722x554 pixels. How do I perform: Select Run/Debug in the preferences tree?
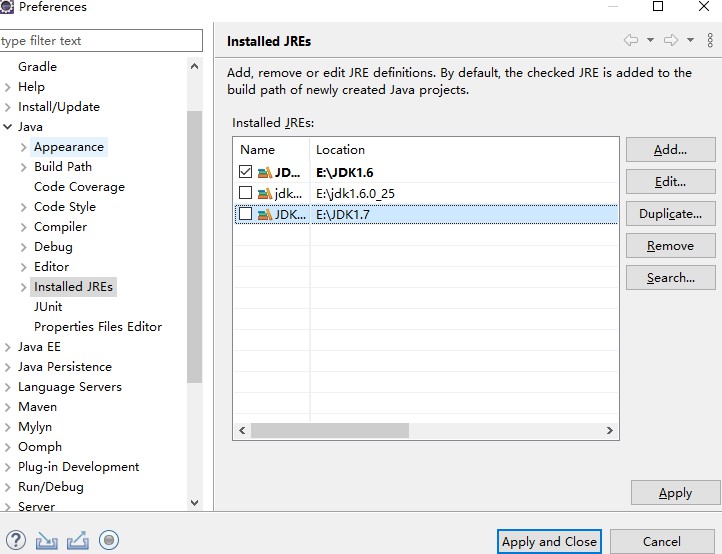(x=51, y=487)
